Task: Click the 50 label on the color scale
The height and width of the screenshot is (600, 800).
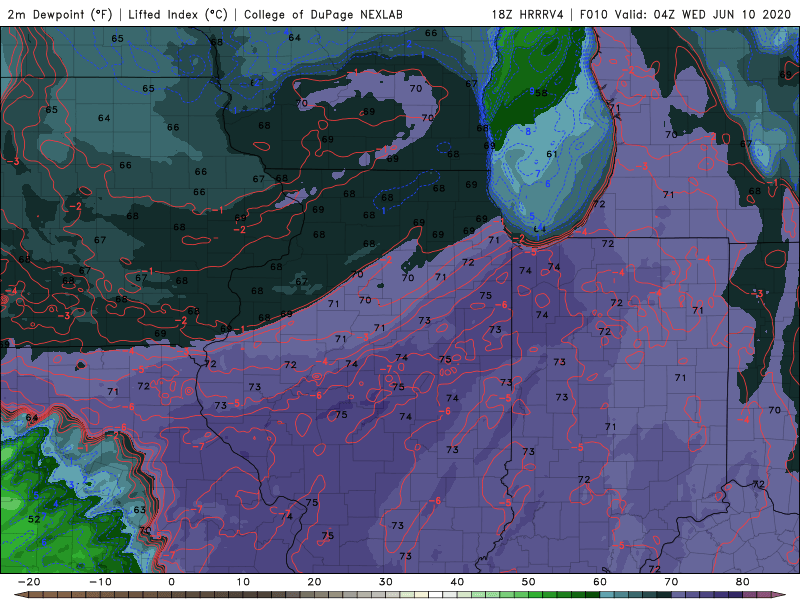Action: (529, 582)
